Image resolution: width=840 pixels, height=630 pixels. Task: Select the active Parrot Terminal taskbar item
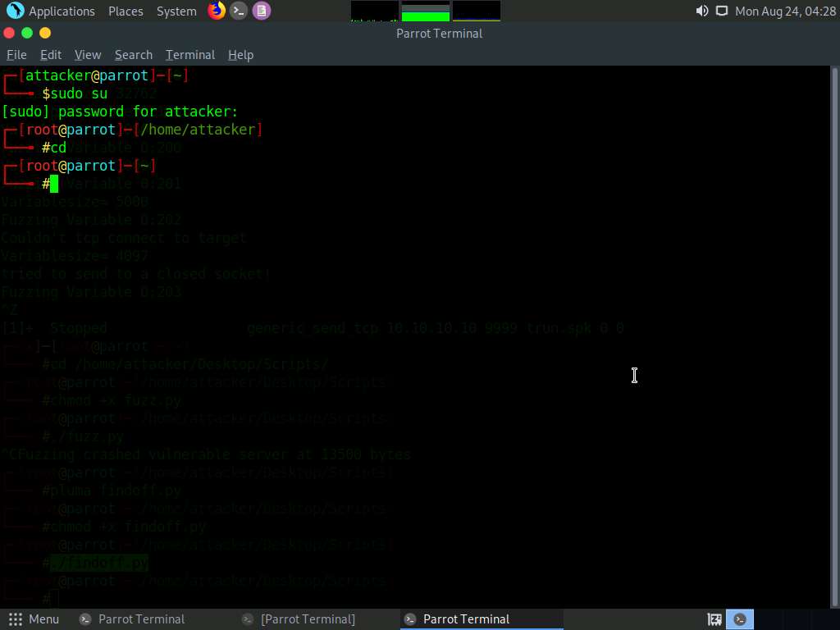pyautogui.click(x=481, y=619)
